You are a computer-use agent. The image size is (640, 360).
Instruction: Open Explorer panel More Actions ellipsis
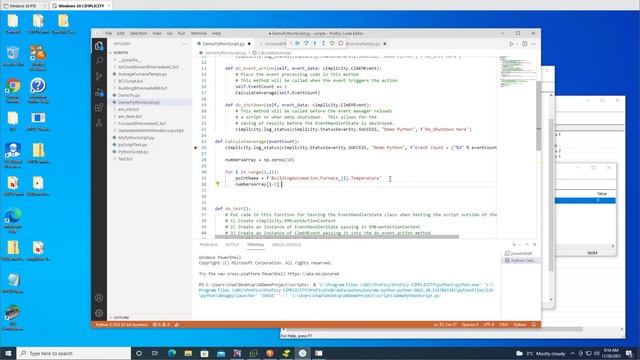point(184,44)
